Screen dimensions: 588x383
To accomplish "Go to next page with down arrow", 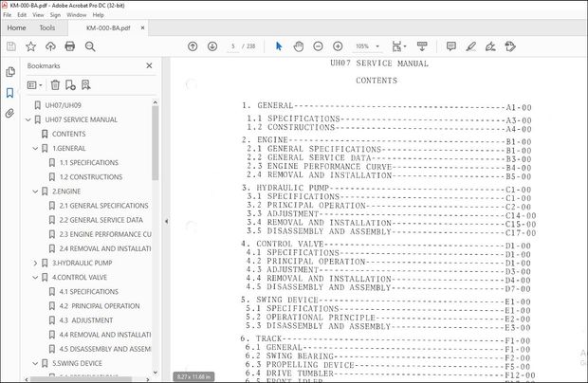I will coord(211,46).
